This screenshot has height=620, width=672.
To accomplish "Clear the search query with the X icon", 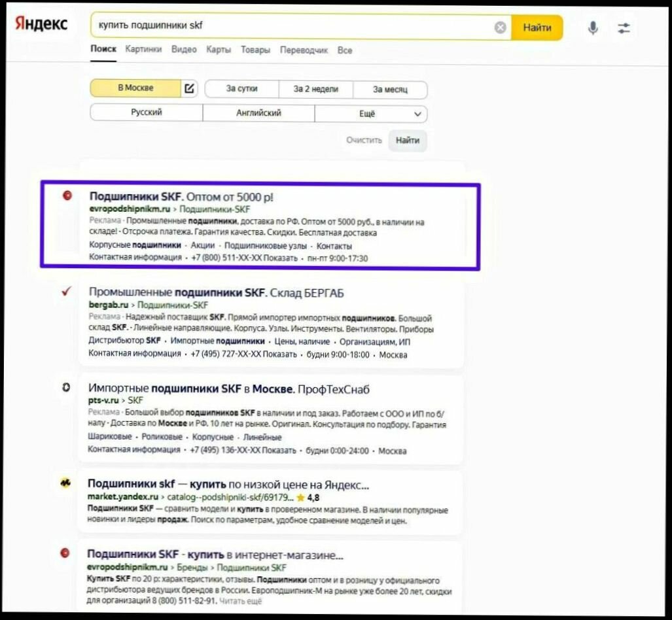I will coord(500,27).
